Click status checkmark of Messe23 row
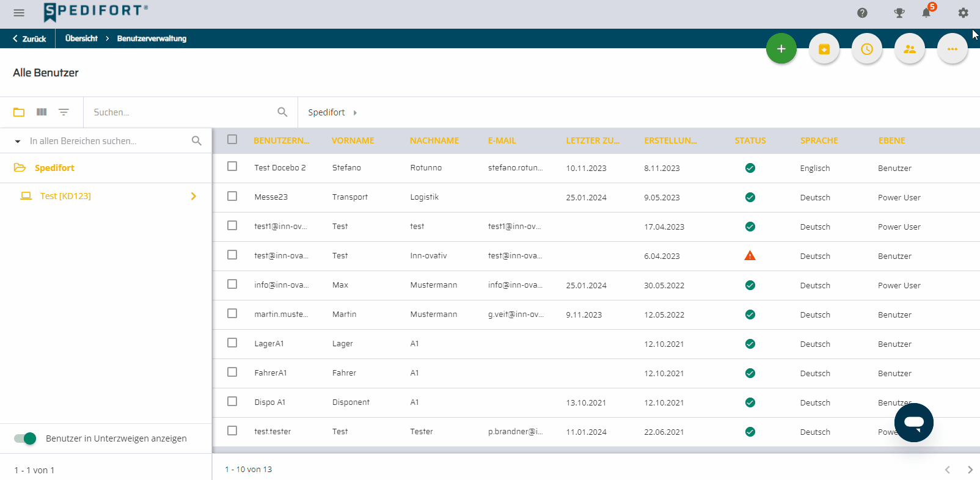The height and width of the screenshot is (480, 980). (x=750, y=197)
